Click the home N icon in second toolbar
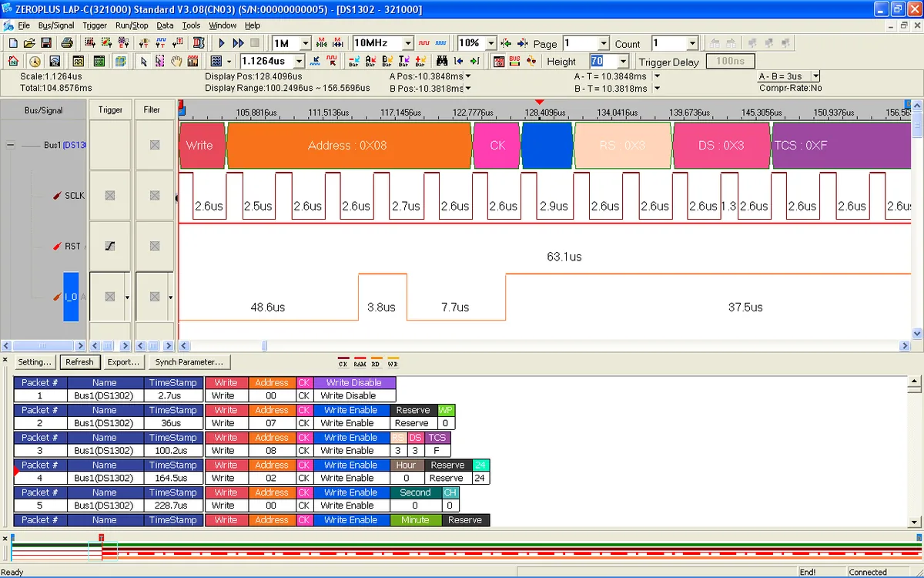 tap(13, 62)
